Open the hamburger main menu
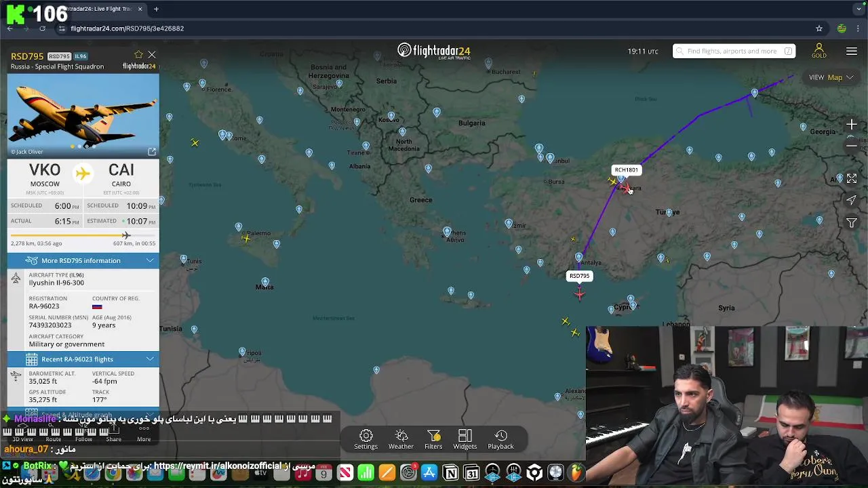 coord(852,52)
